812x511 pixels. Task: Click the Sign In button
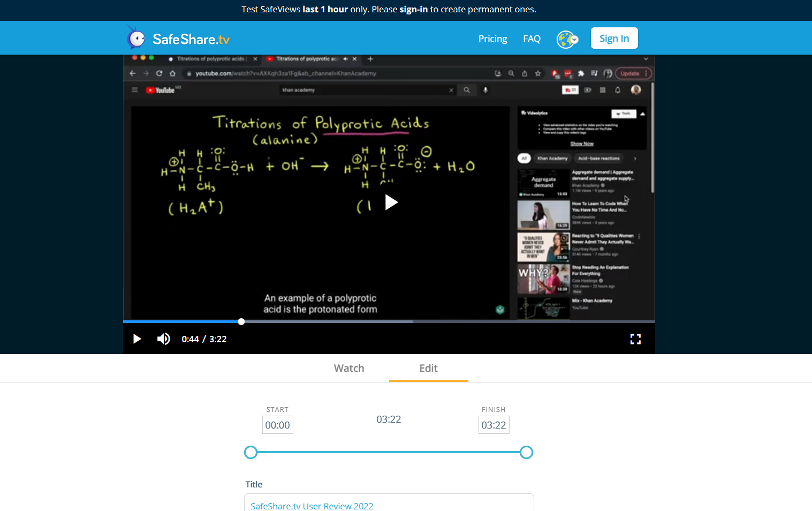614,38
